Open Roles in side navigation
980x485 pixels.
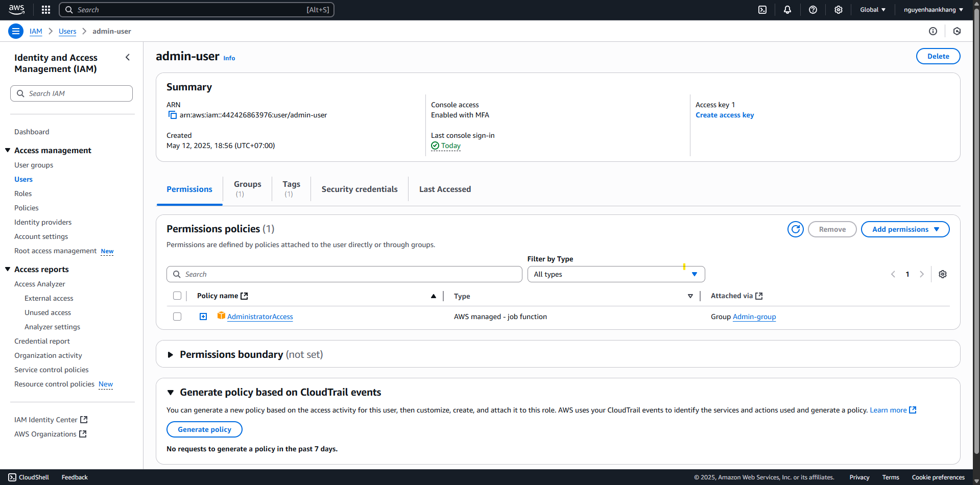coord(23,193)
